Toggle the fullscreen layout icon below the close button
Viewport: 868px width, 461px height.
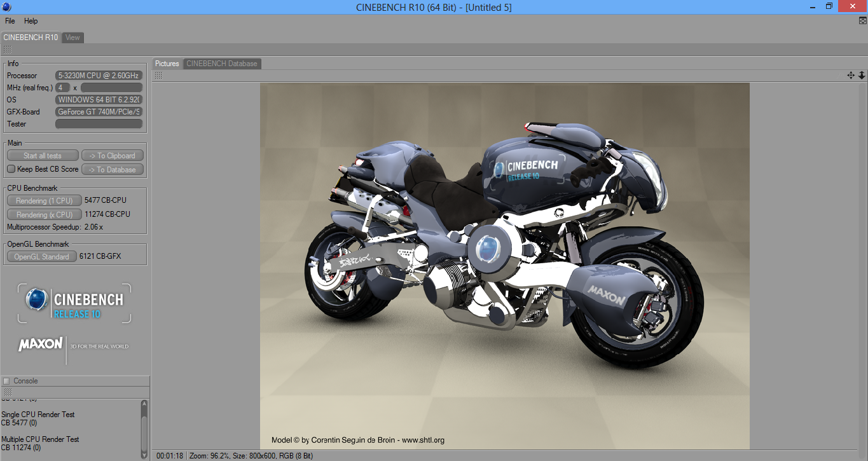[862, 20]
